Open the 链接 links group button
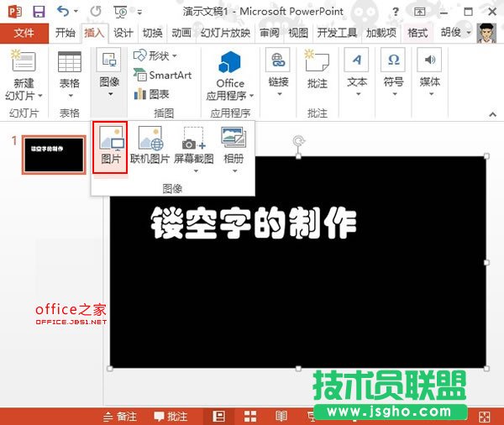504x425 pixels. pos(278,73)
